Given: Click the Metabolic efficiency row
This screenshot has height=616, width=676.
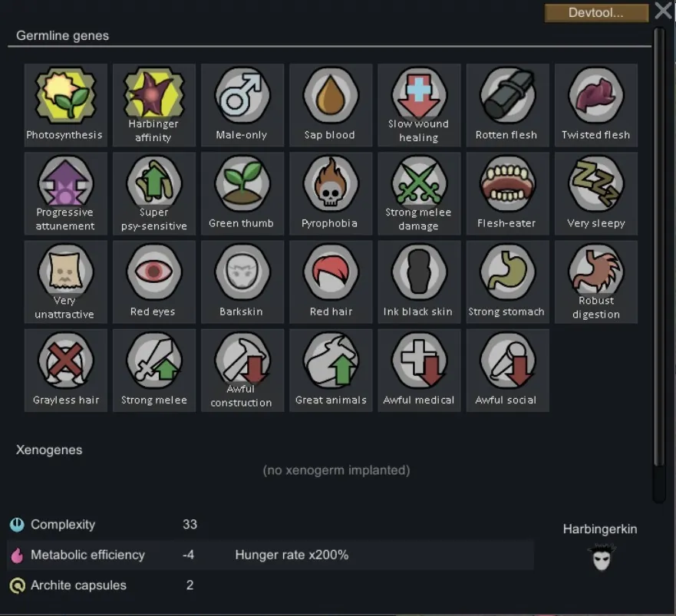Looking at the screenshot, I should click(x=270, y=555).
